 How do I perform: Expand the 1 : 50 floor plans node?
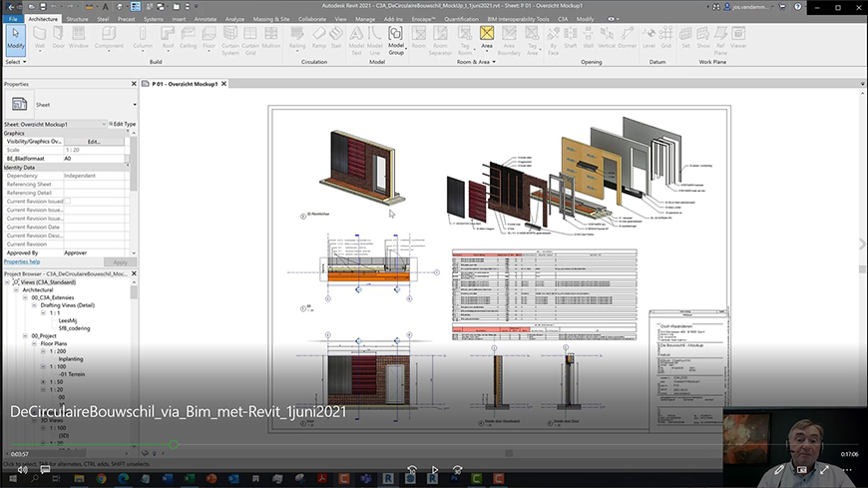[x=43, y=381]
